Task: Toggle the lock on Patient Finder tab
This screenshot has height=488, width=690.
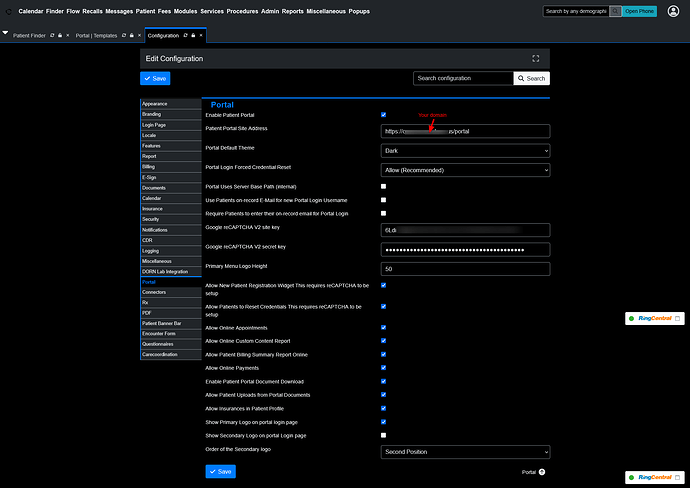Action: pos(60,35)
